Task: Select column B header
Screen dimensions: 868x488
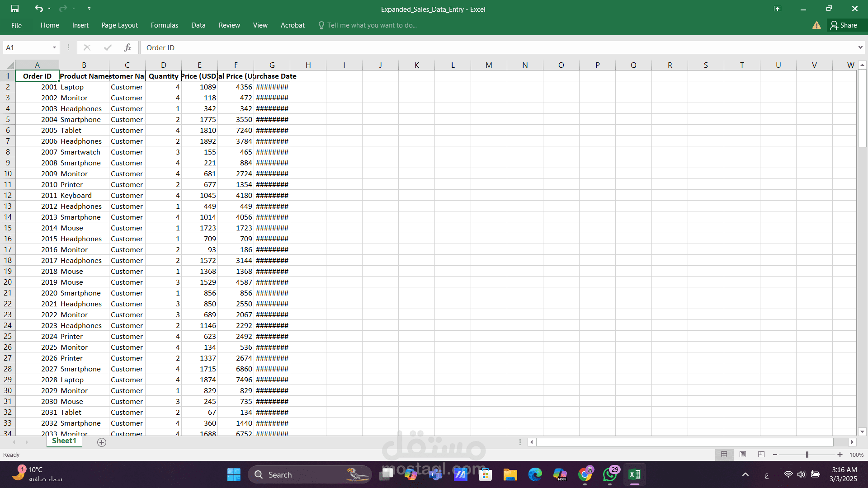Action: (84, 65)
